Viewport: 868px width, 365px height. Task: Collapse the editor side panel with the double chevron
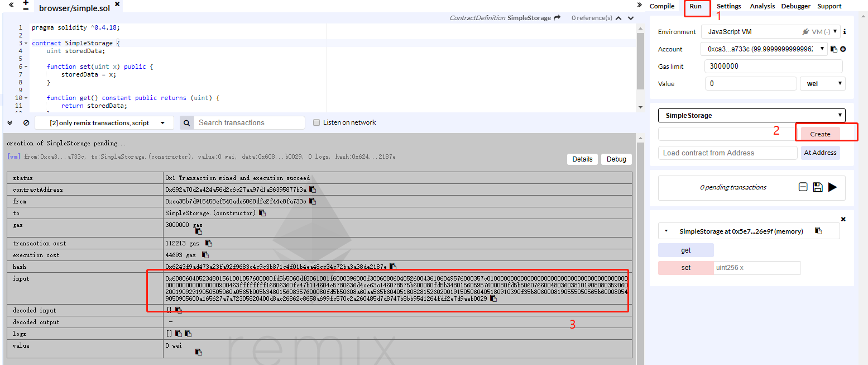12,4
